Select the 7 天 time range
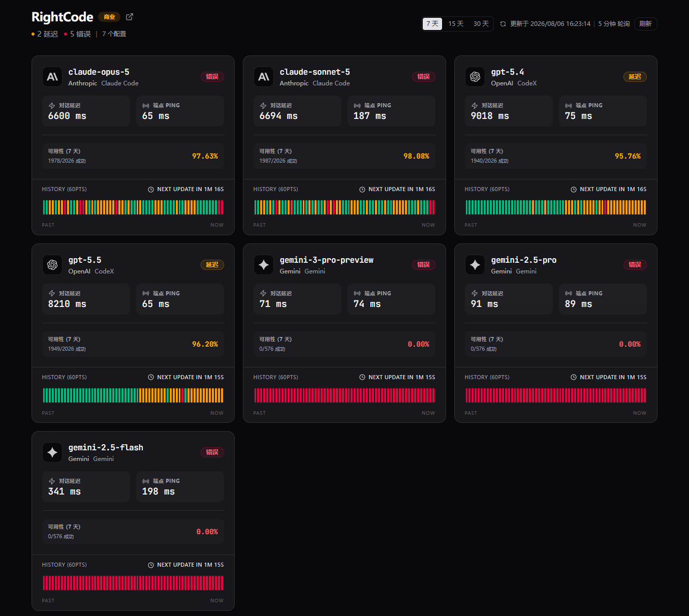 pos(432,24)
